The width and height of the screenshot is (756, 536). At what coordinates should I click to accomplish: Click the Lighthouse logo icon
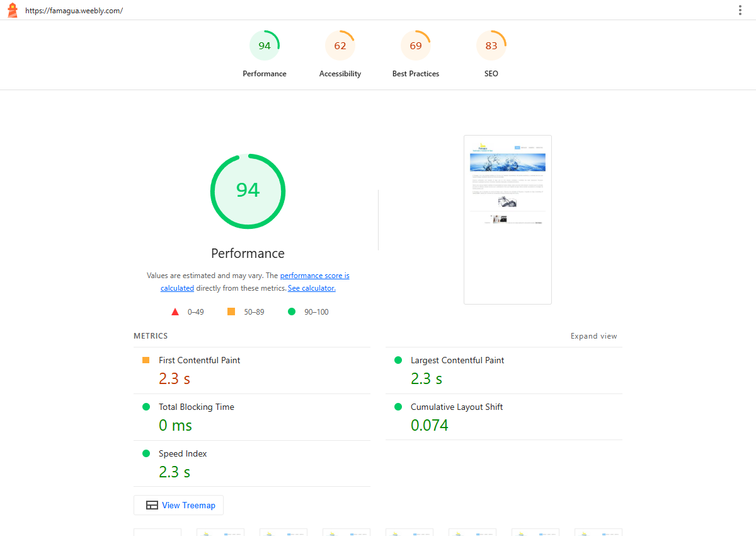coord(13,10)
